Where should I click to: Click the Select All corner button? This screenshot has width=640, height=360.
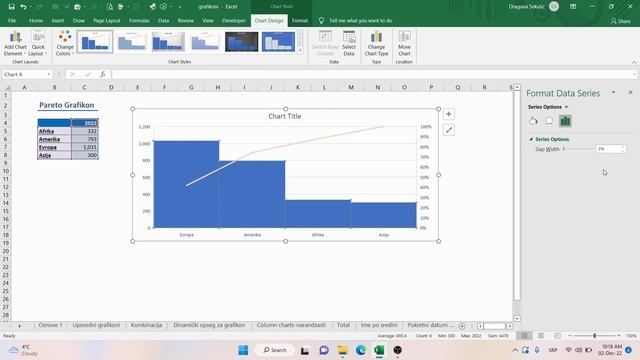[7, 87]
